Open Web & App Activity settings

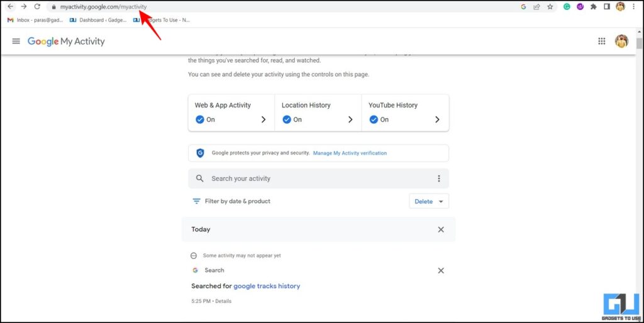click(231, 113)
